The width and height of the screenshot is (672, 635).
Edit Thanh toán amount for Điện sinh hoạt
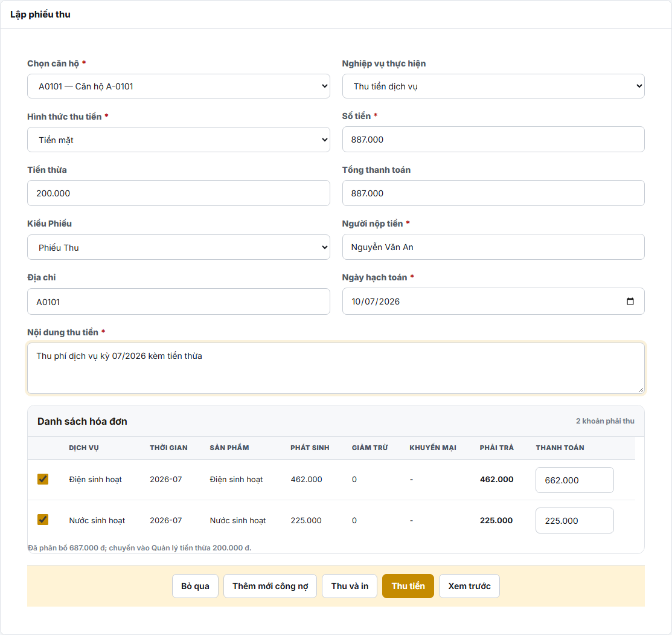coord(575,480)
